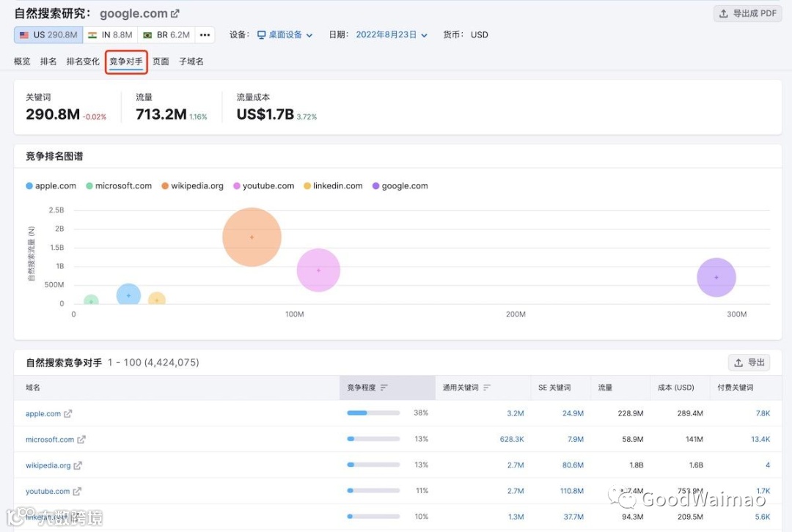This screenshot has width=792, height=532.
Task: Click the traffic total 713.2M
Action: point(161,114)
